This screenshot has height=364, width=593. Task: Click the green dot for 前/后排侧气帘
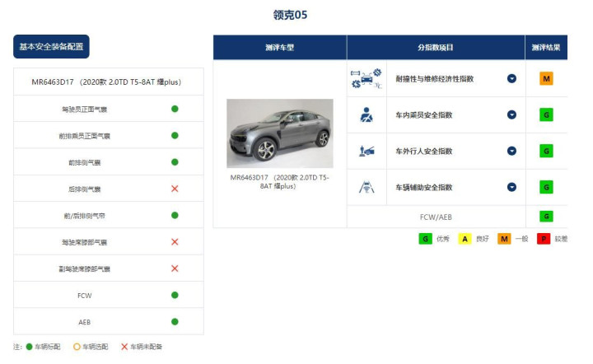(x=175, y=216)
